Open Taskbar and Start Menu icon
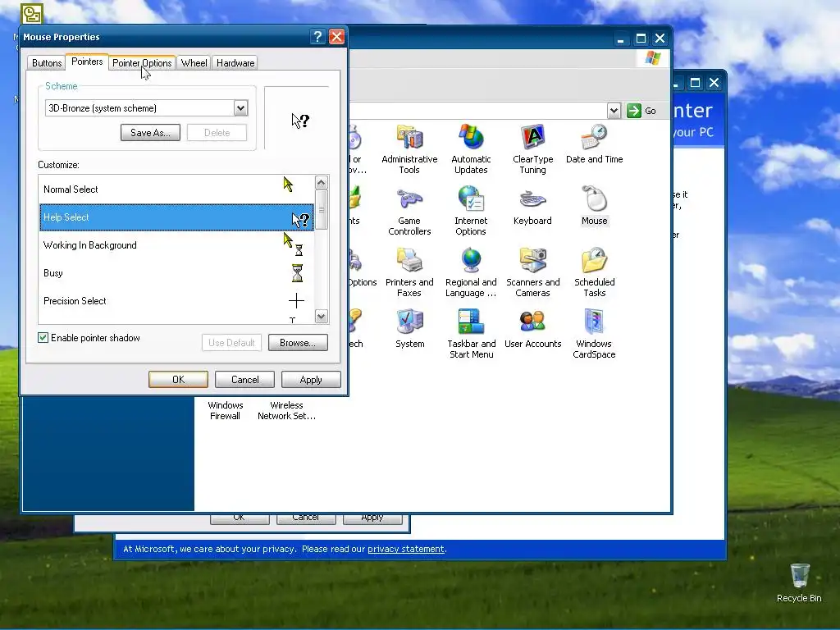840x630 pixels. coord(472,334)
